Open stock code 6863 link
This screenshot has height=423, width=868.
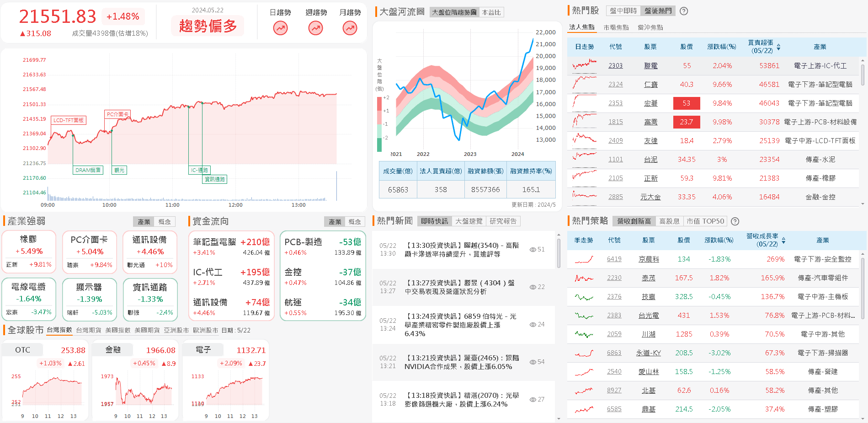point(614,353)
